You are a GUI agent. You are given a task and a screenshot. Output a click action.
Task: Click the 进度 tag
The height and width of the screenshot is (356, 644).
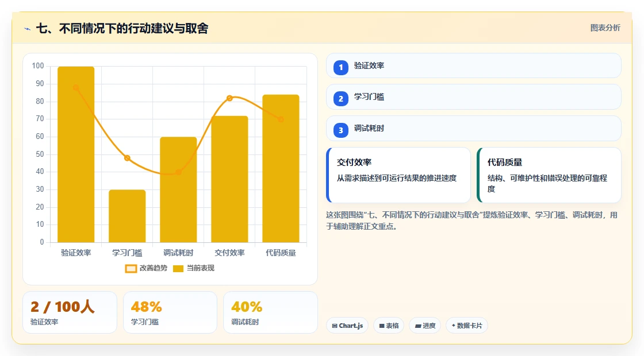[x=425, y=326]
